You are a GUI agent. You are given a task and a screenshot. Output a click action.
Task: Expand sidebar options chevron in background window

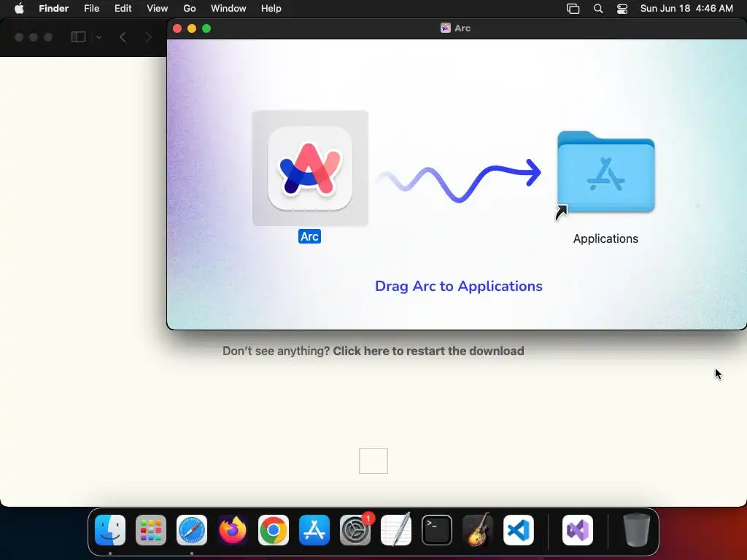(x=99, y=37)
